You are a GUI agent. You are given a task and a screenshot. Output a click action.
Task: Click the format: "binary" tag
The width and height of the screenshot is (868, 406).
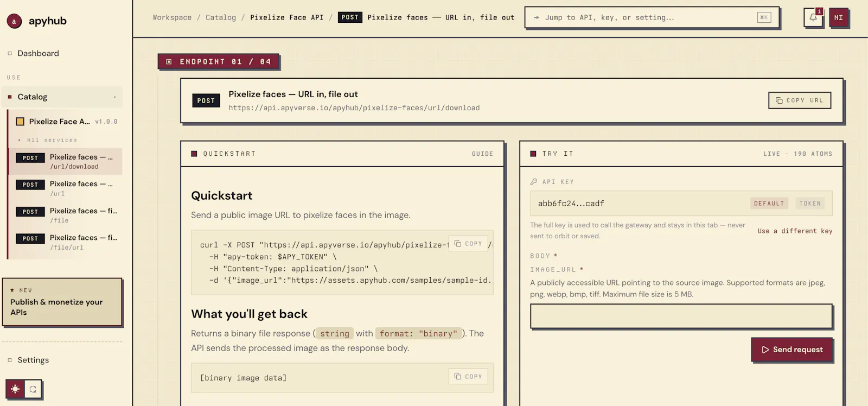pos(418,334)
